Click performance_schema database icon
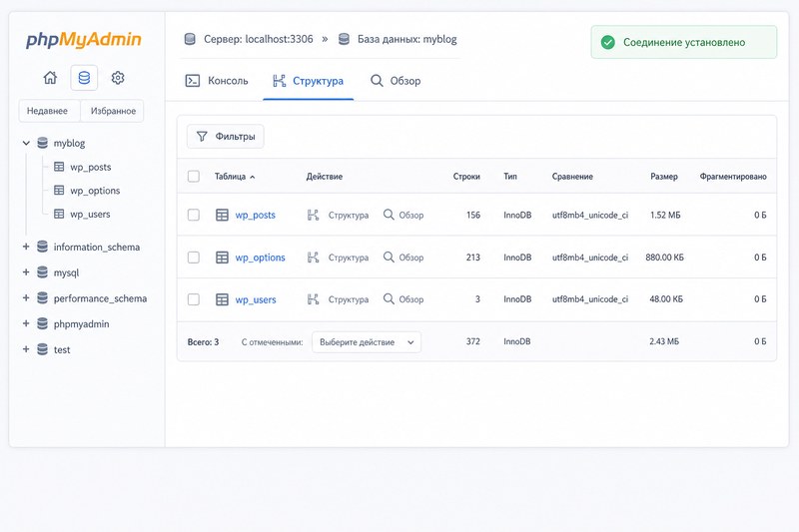 pos(43,297)
